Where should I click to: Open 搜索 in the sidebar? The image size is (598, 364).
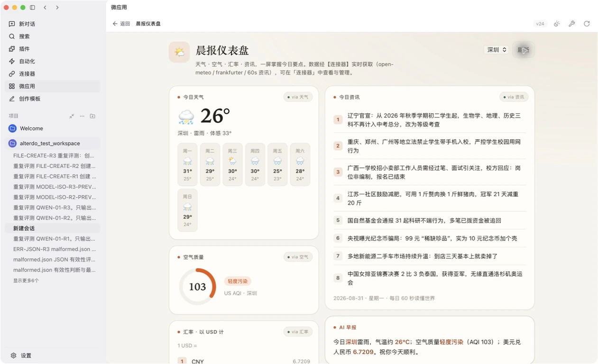53,36
